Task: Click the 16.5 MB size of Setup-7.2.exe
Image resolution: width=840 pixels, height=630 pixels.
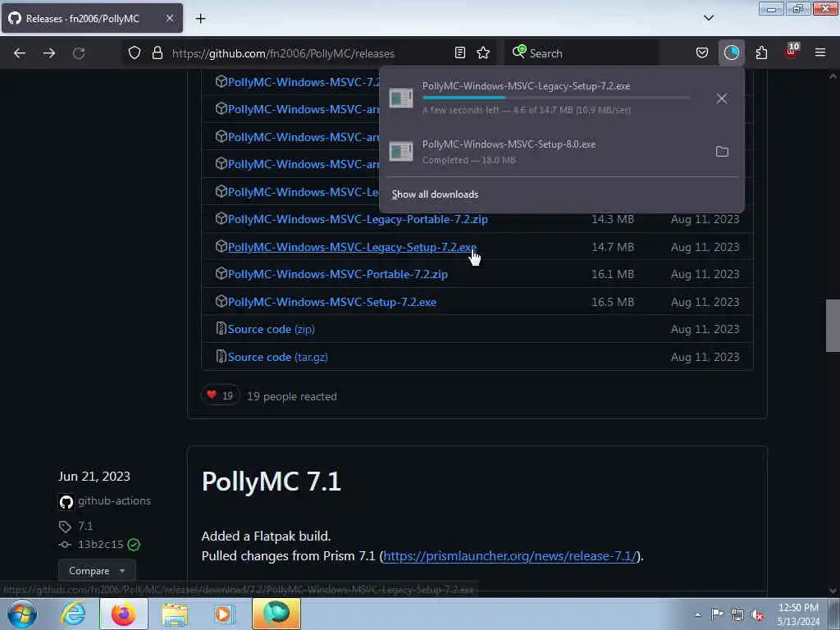Action: tap(612, 302)
